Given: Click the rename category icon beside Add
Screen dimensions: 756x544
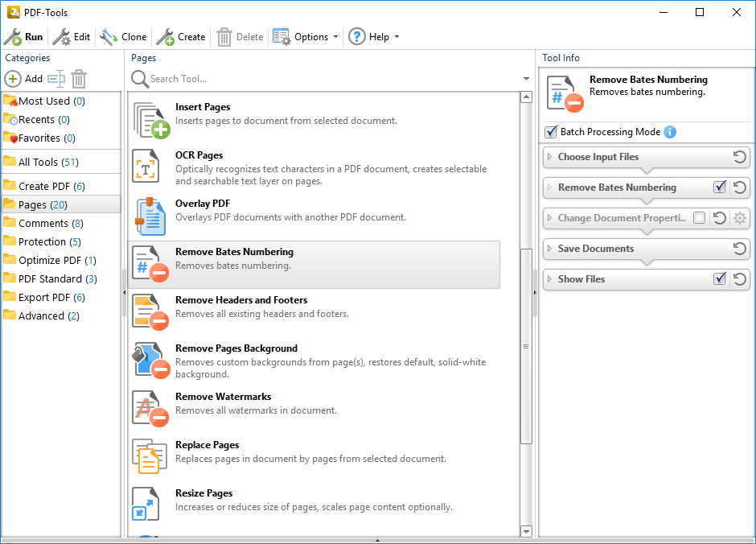Looking at the screenshot, I should 55,79.
